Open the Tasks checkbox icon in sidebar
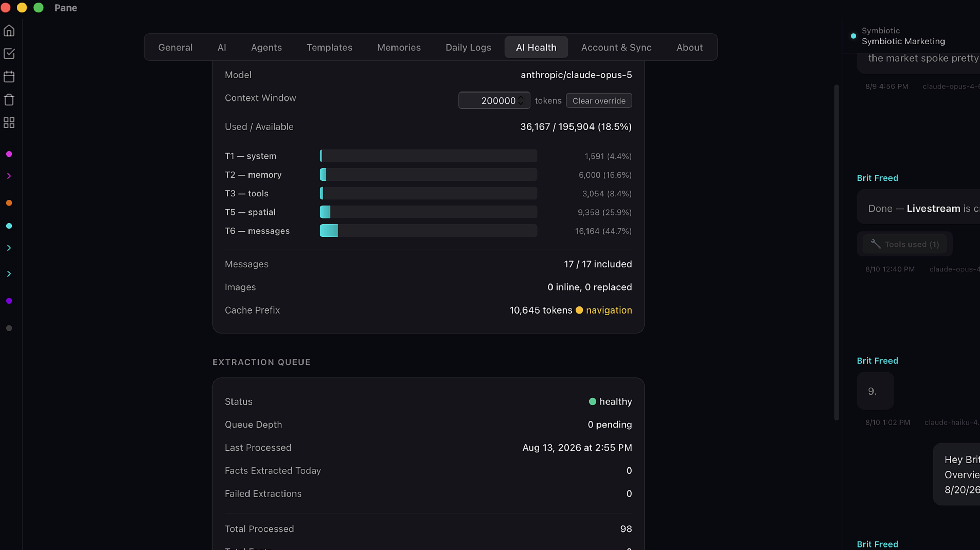The image size is (980, 550). pyautogui.click(x=9, y=54)
